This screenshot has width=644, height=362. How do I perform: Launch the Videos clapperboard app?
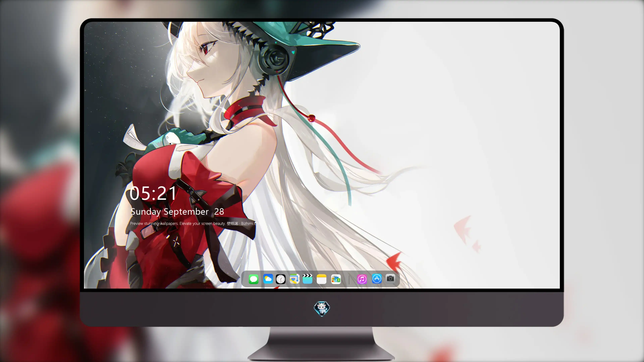[308, 279]
